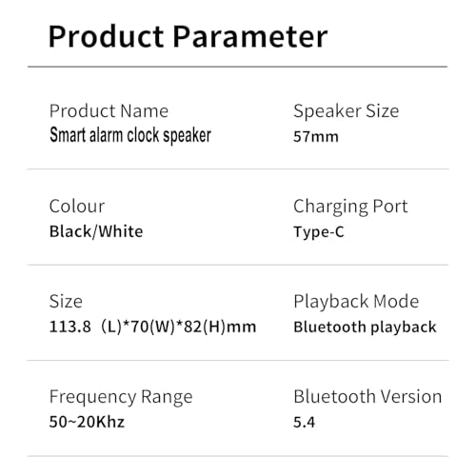
Task: Select the Bluetooth Version label
Action: pyautogui.click(x=367, y=397)
